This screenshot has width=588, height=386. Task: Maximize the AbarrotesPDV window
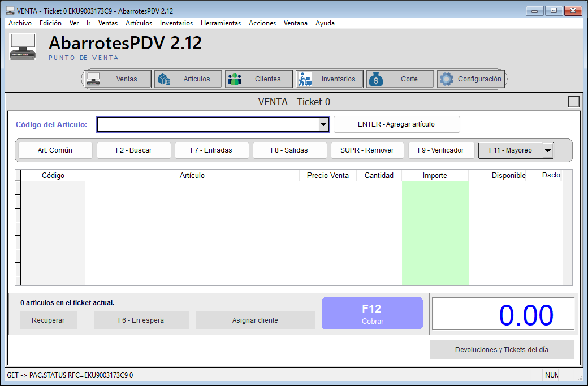point(554,11)
